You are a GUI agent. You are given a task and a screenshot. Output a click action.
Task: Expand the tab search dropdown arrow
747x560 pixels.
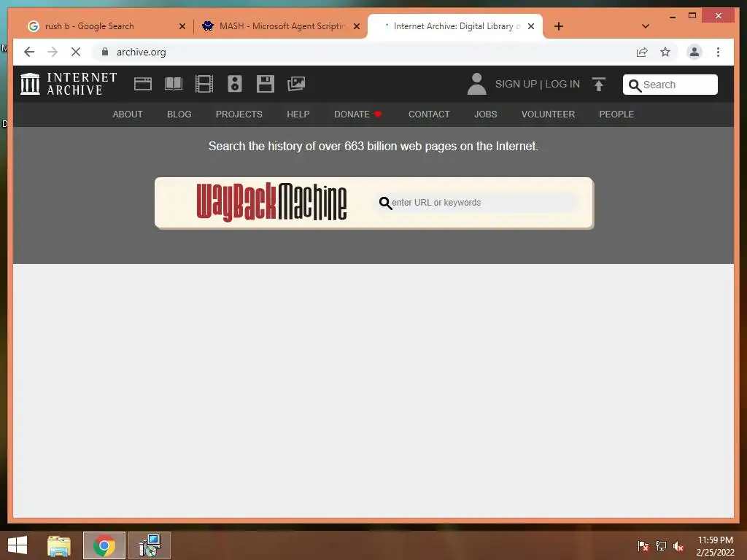tap(646, 26)
